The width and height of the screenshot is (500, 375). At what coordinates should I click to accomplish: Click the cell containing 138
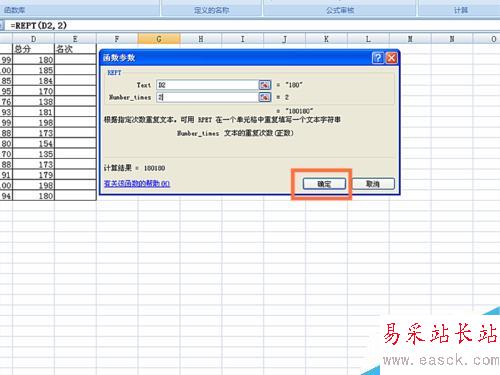click(x=33, y=102)
